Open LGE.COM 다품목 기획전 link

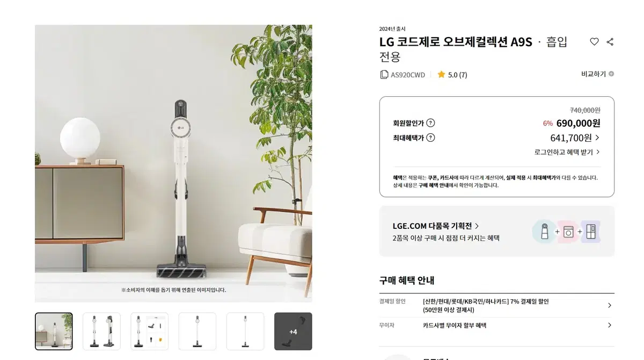(436, 226)
